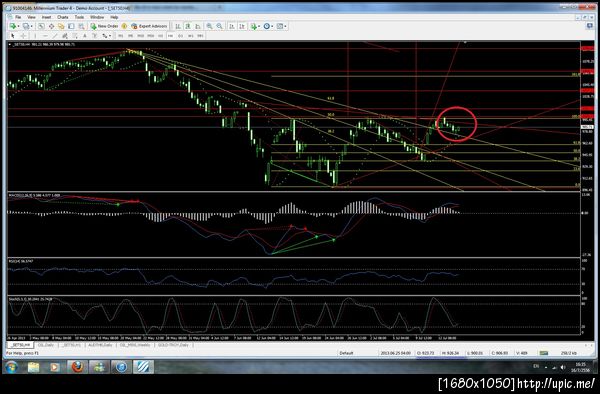Select the H4 timeframe button
Viewport: 600px width, 394px height.
point(170,36)
